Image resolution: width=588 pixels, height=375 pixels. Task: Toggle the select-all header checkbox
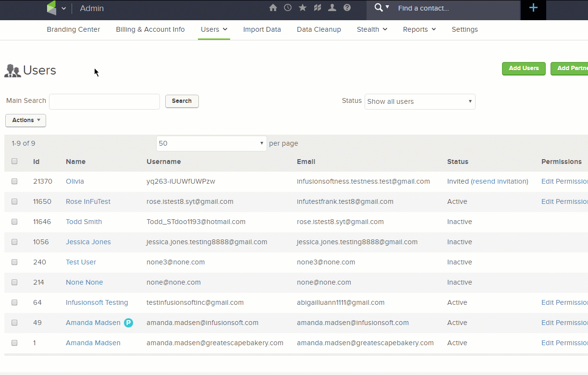[x=14, y=161]
